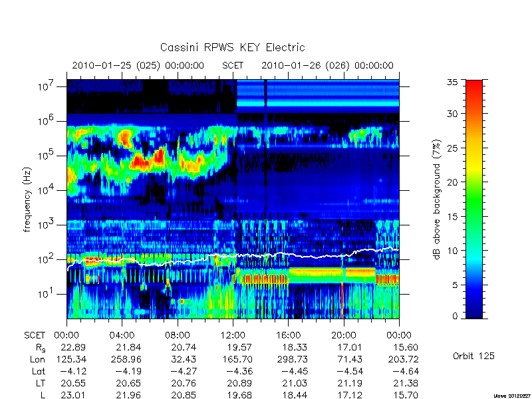The image size is (532, 399).
Task: Click the L row header
Action: tap(43, 395)
